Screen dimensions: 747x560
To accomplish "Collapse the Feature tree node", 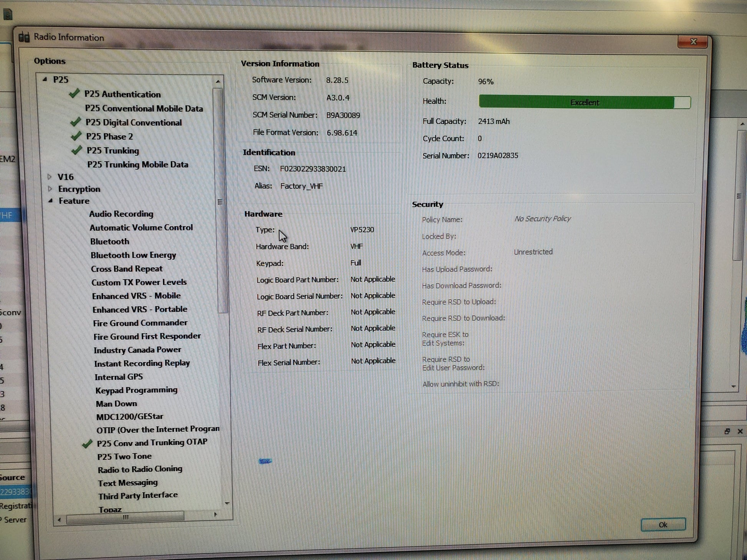I will (51, 201).
